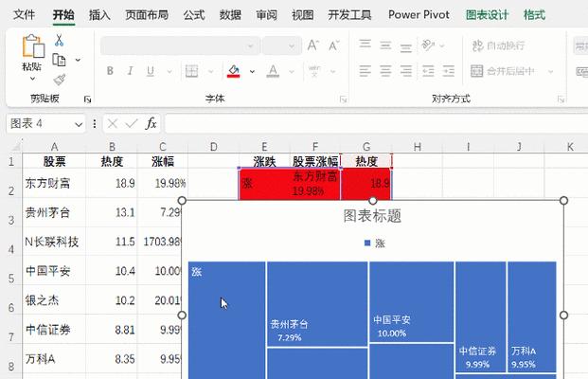Click the formula confirm checkmark icon
Screen dimensions: 588x379
tap(132, 123)
